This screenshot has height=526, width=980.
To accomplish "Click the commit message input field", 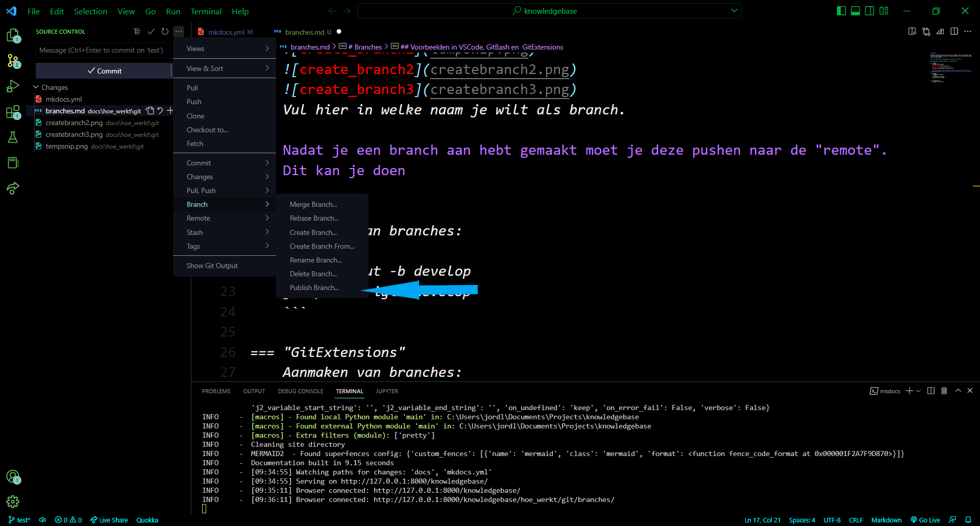I will (x=104, y=50).
